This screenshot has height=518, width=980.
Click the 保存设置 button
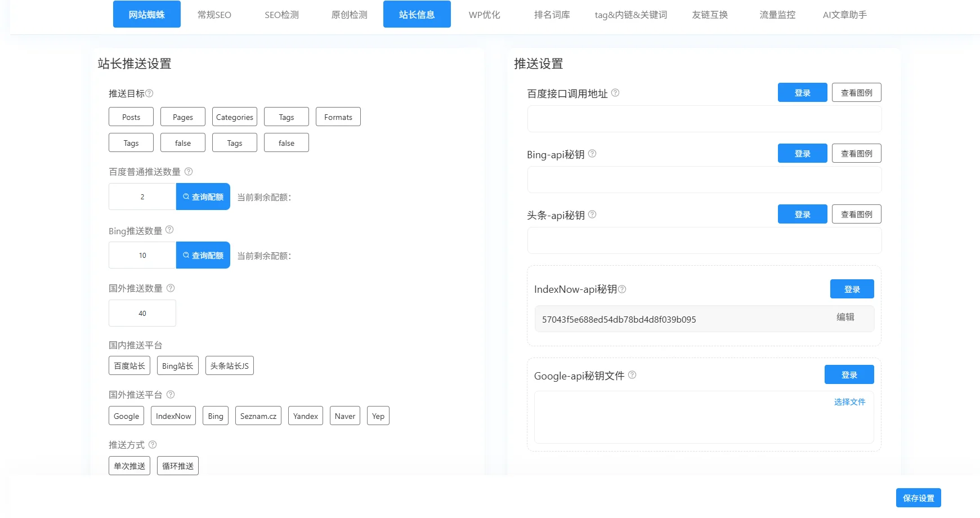tap(919, 498)
